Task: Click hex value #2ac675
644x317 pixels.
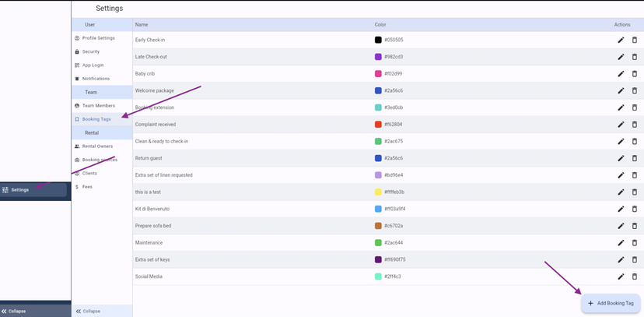Action: point(394,141)
